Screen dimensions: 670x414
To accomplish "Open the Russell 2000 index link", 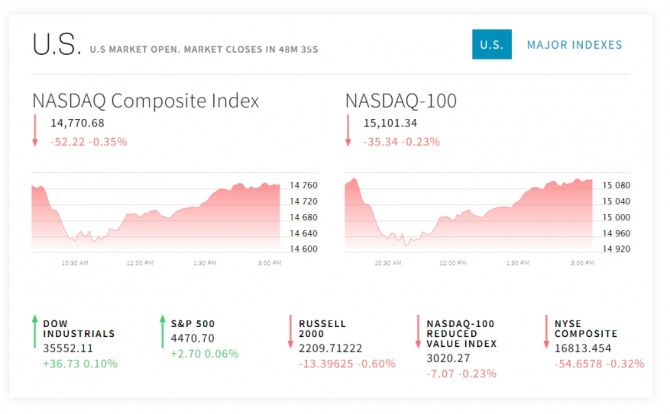I will [322, 329].
